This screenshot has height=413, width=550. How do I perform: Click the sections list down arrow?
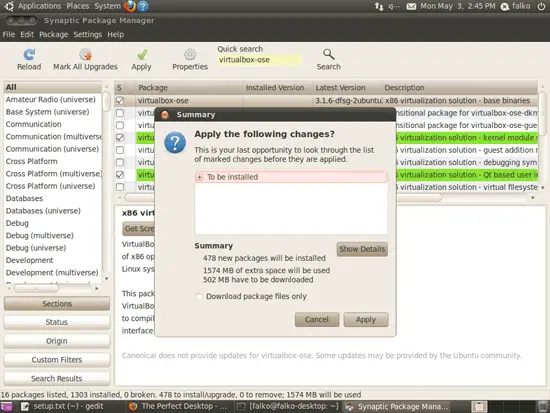(106, 279)
